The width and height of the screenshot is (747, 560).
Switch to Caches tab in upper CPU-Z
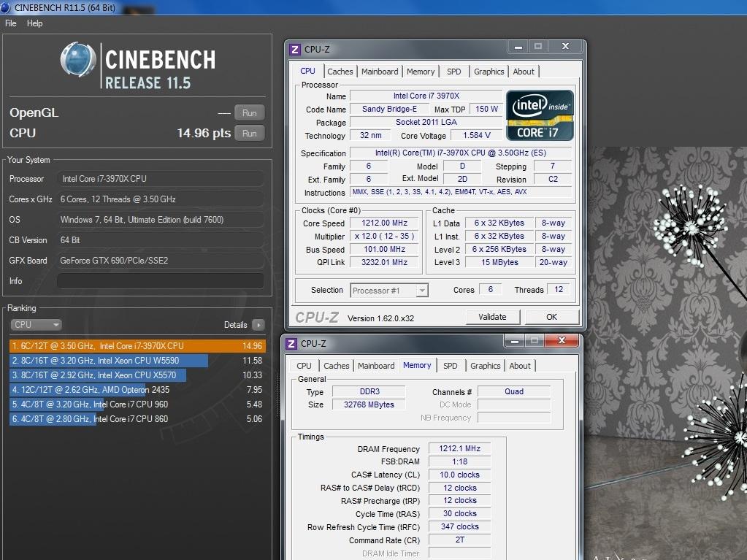(x=340, y=72)
